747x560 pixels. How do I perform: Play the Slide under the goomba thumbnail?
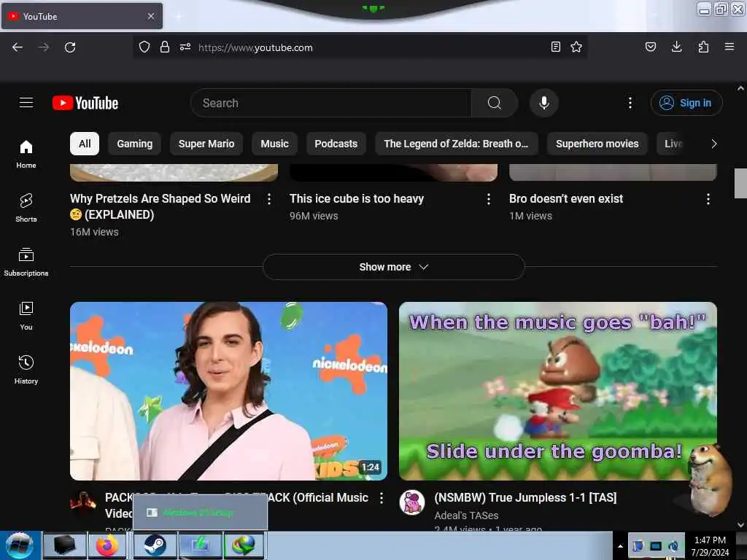pyautogui.click(x=558, y=391)
